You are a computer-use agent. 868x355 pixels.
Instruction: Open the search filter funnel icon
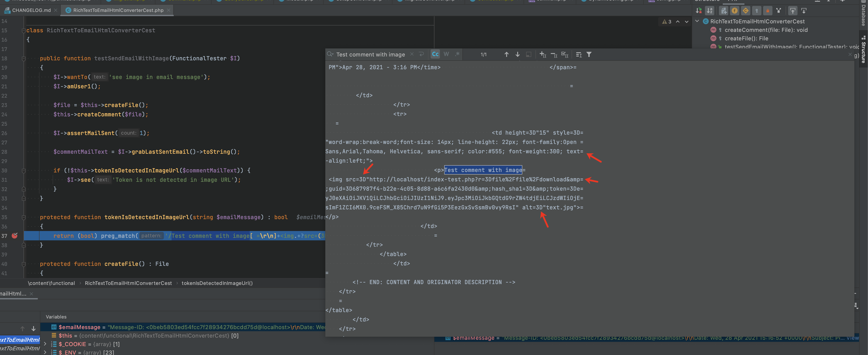(589, 55)
